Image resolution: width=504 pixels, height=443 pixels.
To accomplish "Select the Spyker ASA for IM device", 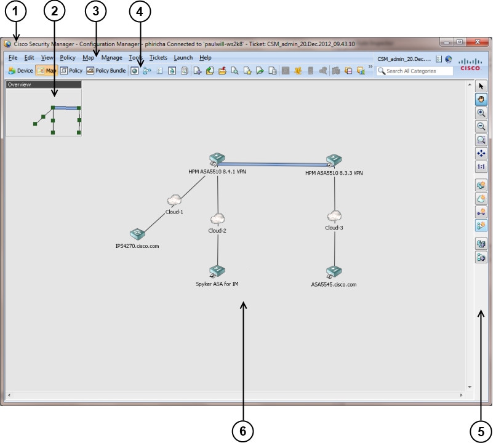I will click(x=217, y=272).
